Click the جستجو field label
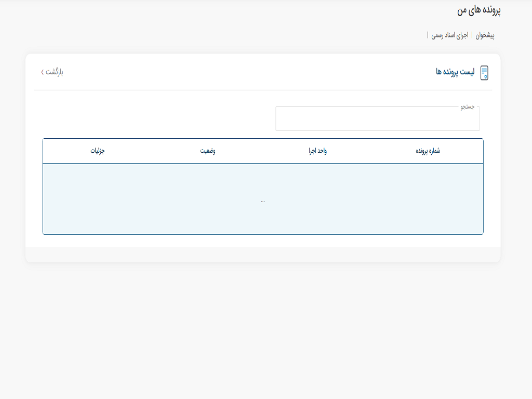The width and height of the screenshot is (532, 399). 468,107
